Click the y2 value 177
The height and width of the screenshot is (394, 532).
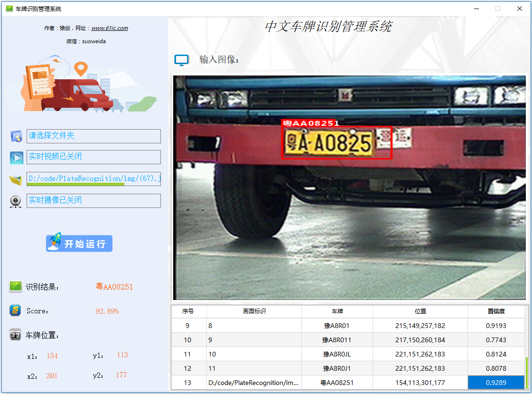point(121,375)
